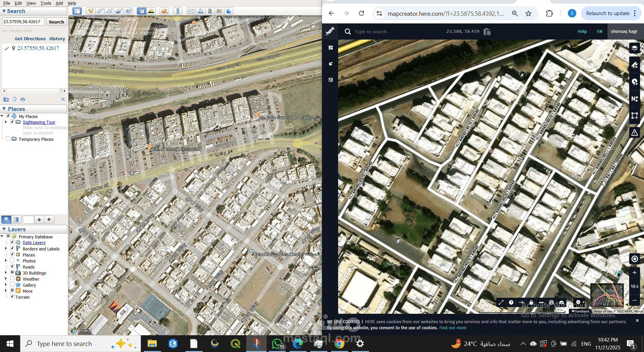The height and width of the screenshot is (352, 644).
Task: Expand the 3D Buildings tree node
Action: click(x=6, y=273)
